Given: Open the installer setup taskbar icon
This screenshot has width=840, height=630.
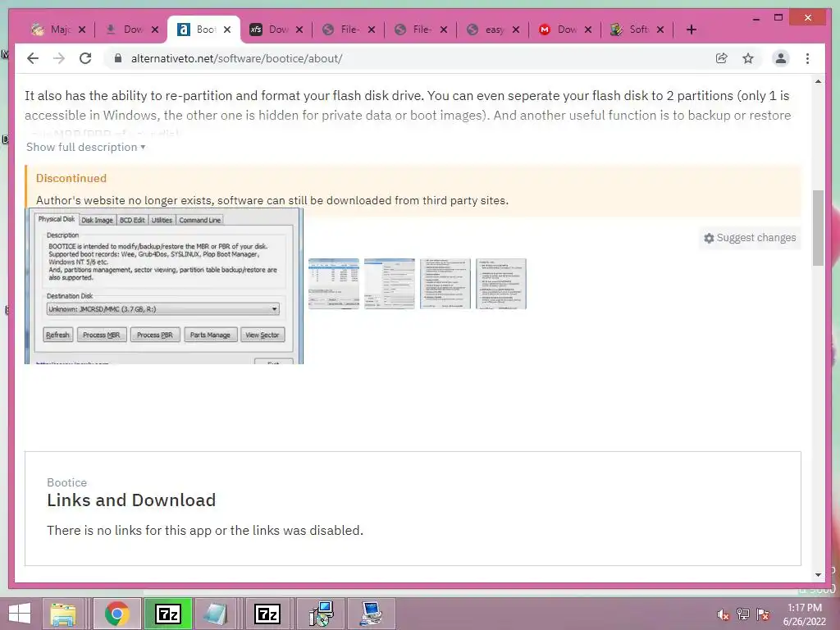Looking at the screenshot, I should point(321,614).
